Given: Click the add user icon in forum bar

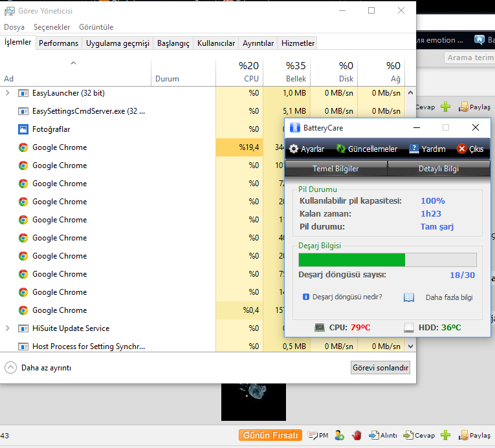Looking at the screenshot, I should (x=339, y=435).
